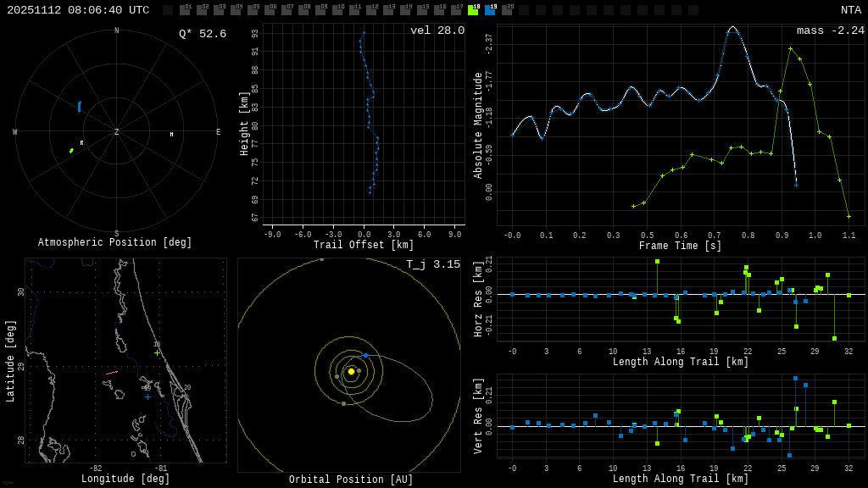Viewport: 868px width, 488px height.
Task: Select the gray camera 20 box
Action: pos(507,10)
